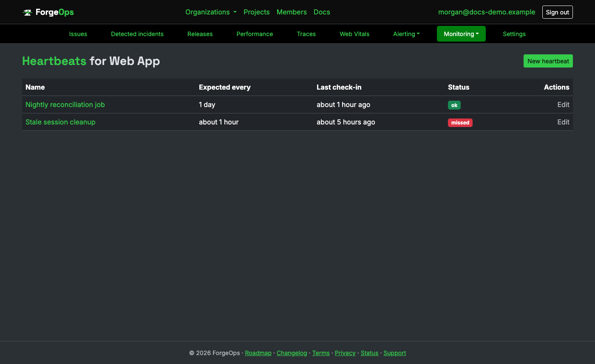Screen dimensions: 595x364
Task: Click the missed status badge
Action: [x=460, y=122]
